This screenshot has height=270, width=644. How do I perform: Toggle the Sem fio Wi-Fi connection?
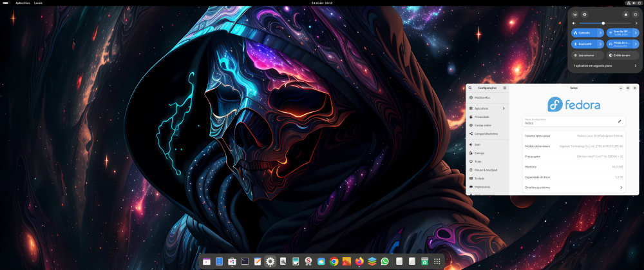(620, 33)
